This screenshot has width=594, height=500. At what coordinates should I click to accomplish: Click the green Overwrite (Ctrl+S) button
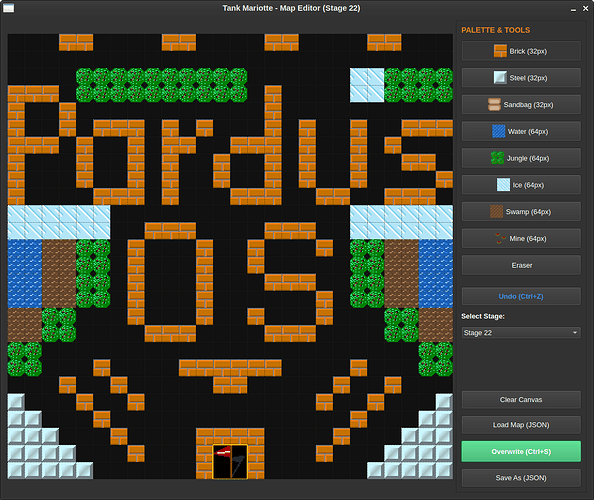pos(521,451)
